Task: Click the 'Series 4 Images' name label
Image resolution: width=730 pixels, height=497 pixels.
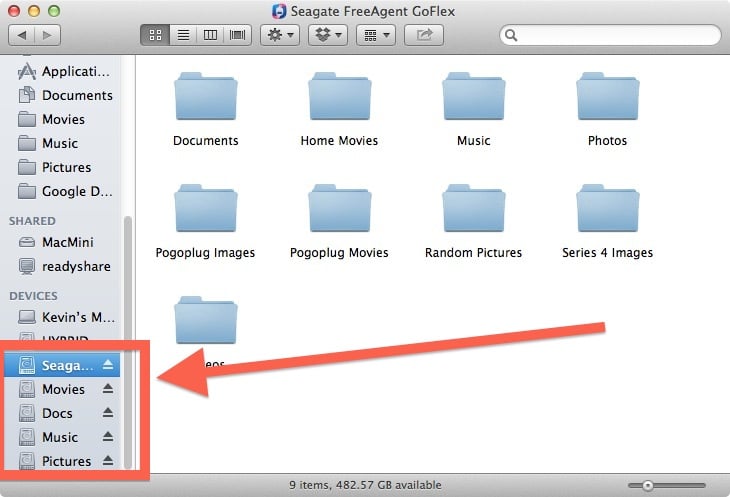Action: pyautogui.click(x=608, y=253)
